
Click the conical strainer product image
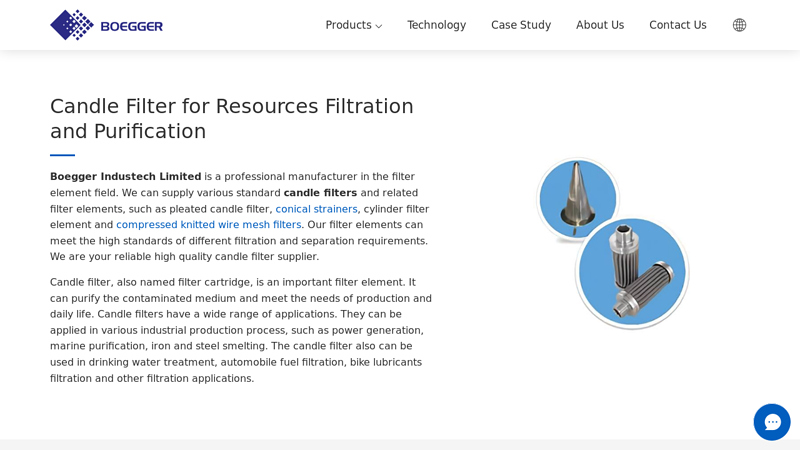[x=578, y=198]
